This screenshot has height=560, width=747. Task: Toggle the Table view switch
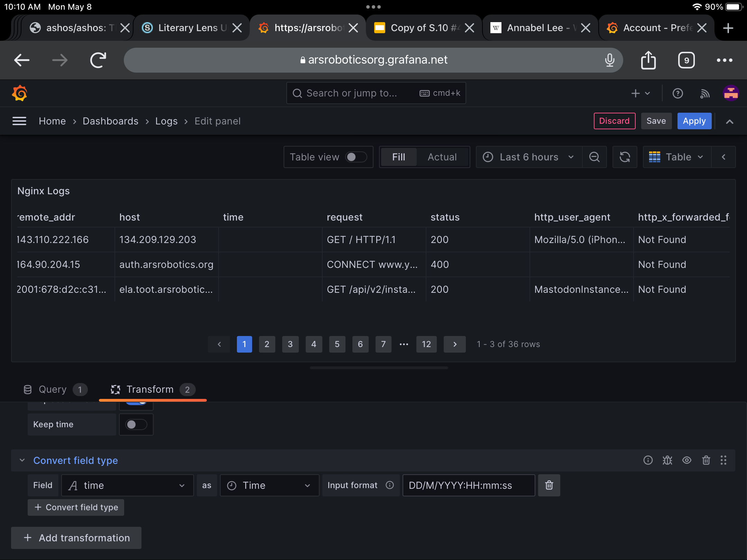point(356,157)
